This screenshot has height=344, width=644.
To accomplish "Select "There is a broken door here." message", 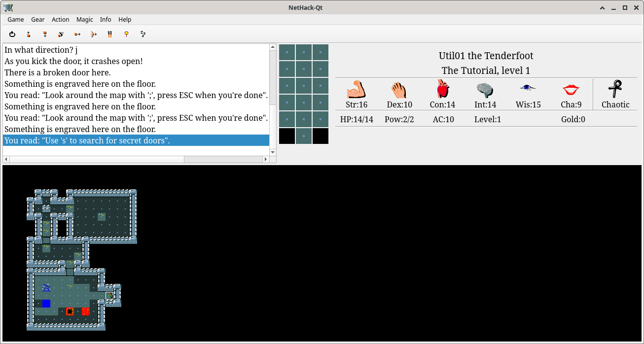I will click(x=136, y=72).
